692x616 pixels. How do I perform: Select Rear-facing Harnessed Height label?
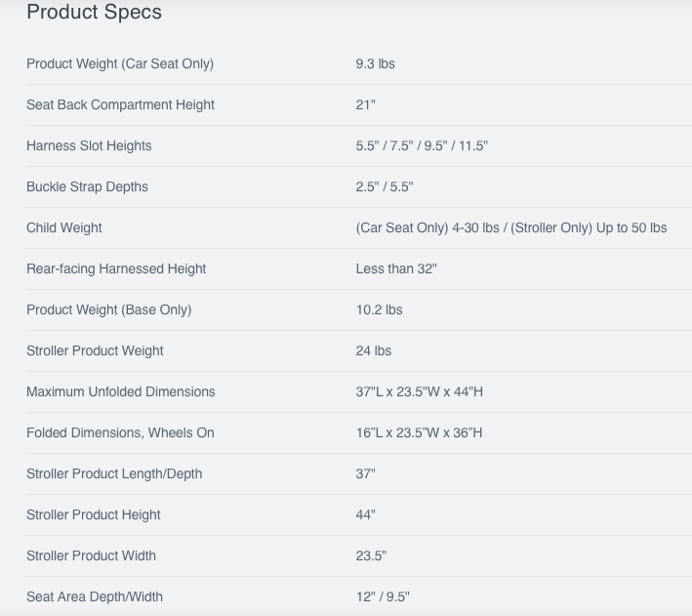[x=116, y=268]
